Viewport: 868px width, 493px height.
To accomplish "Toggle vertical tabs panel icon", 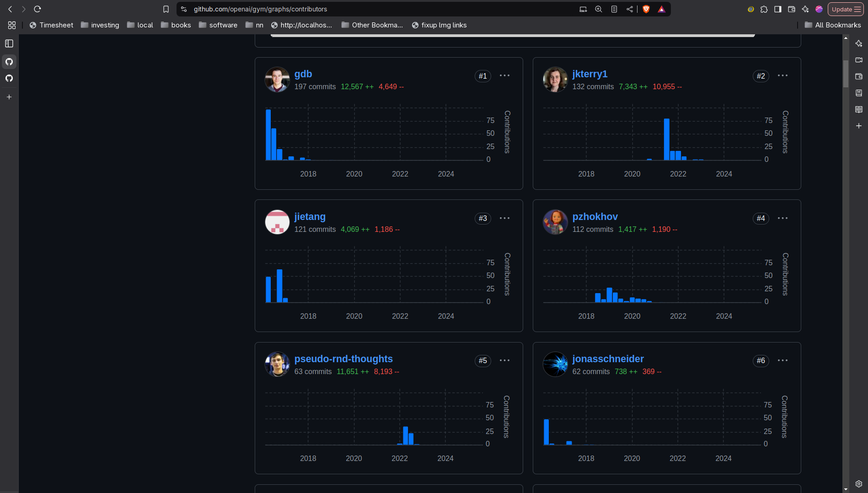I will click(9, 43).
